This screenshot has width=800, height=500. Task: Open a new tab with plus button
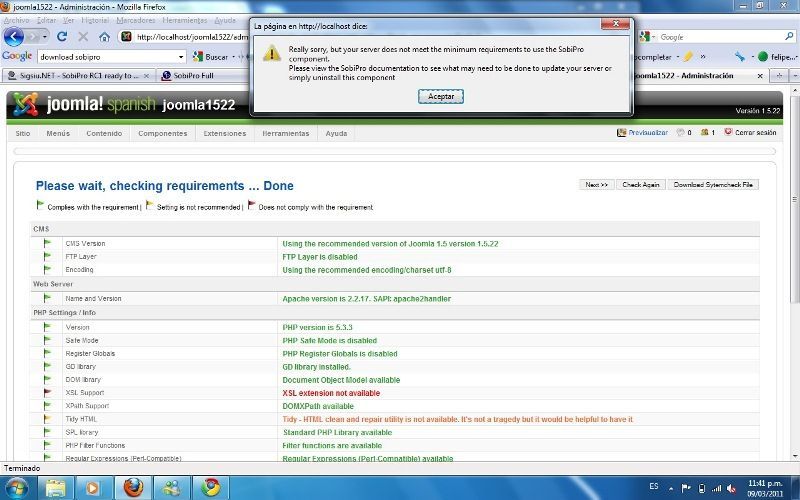779,76
